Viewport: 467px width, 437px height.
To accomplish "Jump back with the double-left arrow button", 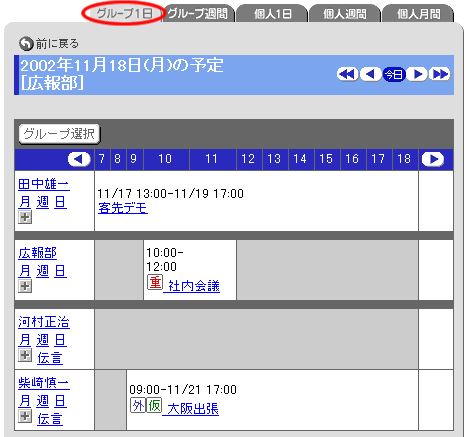I will [347, 74].
